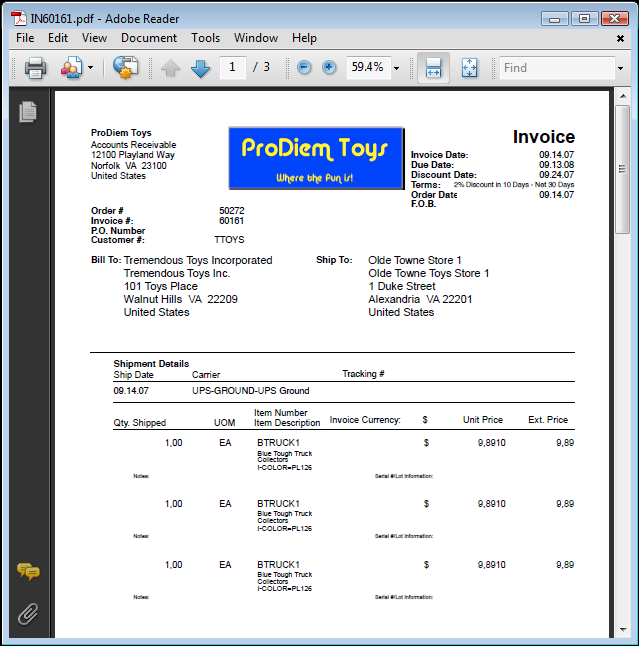Click the vertical scrollbar thumb

(623, 169)
